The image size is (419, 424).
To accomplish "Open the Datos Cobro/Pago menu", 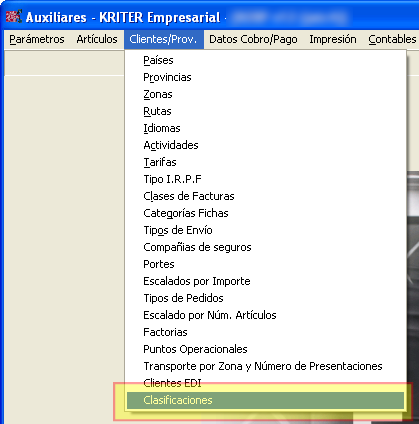I will [253, 39].
